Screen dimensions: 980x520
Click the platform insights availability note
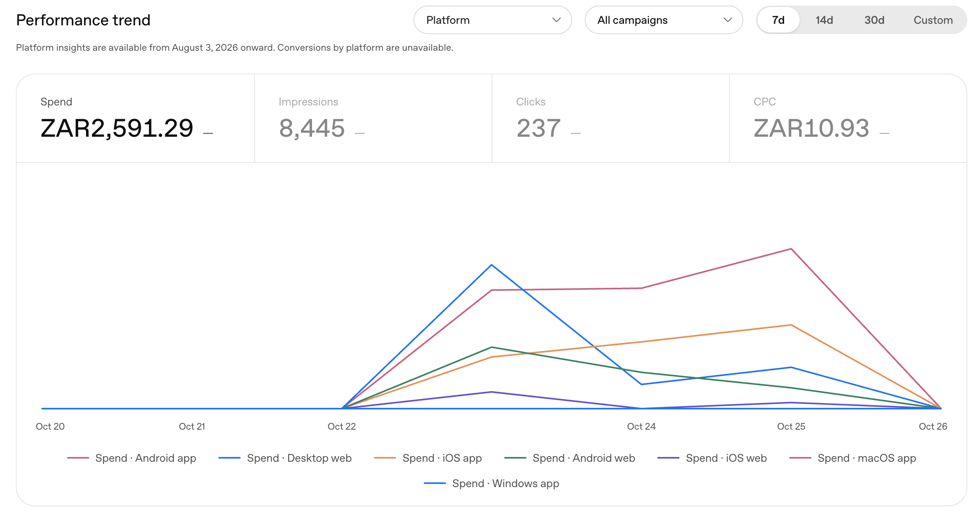tap(234, 48)
